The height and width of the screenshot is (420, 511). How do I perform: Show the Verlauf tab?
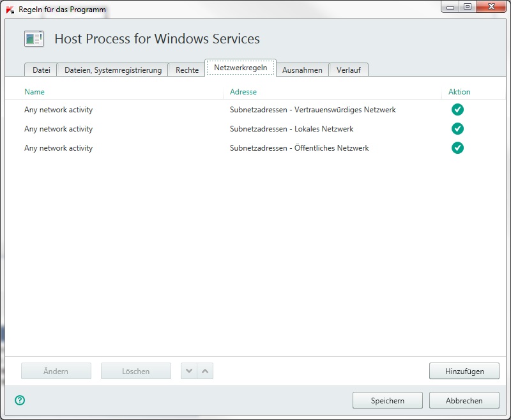[348, 70]
